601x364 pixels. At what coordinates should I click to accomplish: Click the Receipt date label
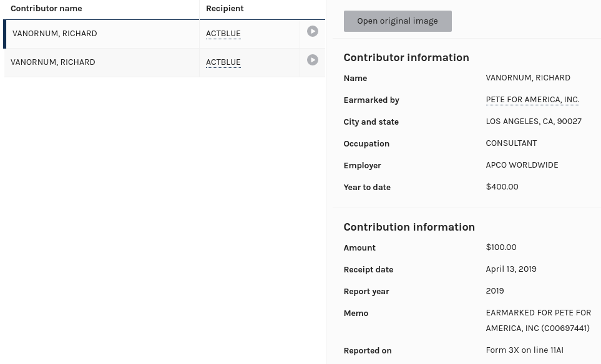[x=368, y=270]
